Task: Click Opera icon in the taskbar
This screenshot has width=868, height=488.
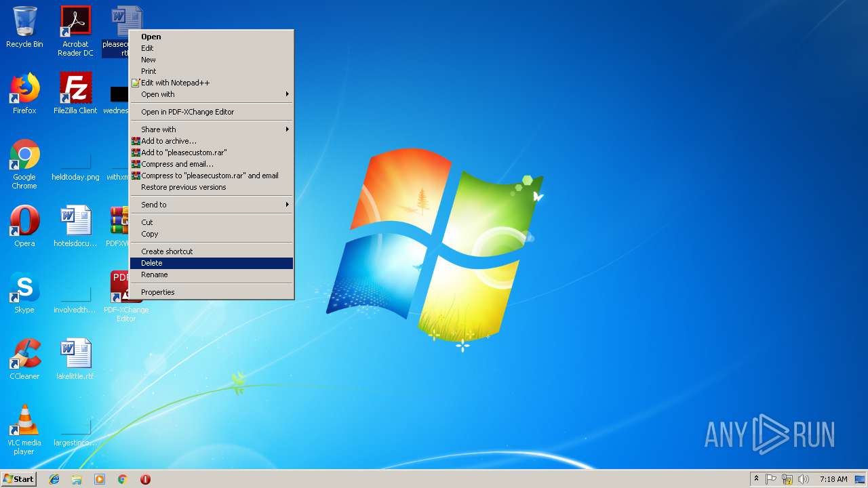Action: click(145, 479)
